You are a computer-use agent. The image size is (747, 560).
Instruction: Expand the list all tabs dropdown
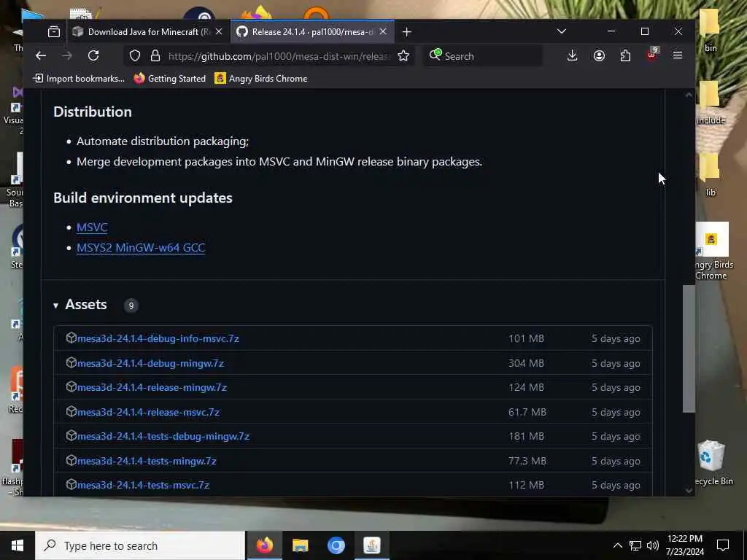562,31
